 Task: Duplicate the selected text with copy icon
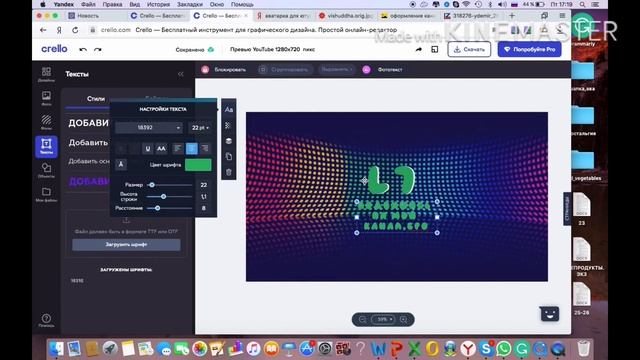(229, 156)
